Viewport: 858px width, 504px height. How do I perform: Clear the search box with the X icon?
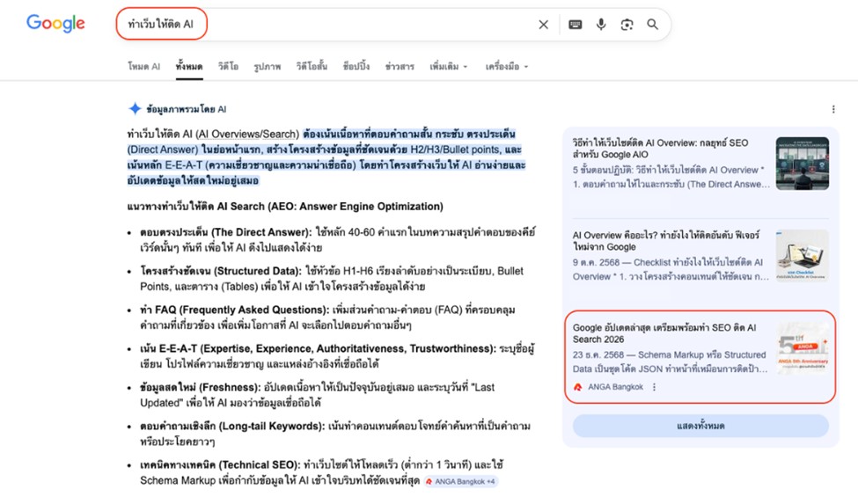pos(543,25)
